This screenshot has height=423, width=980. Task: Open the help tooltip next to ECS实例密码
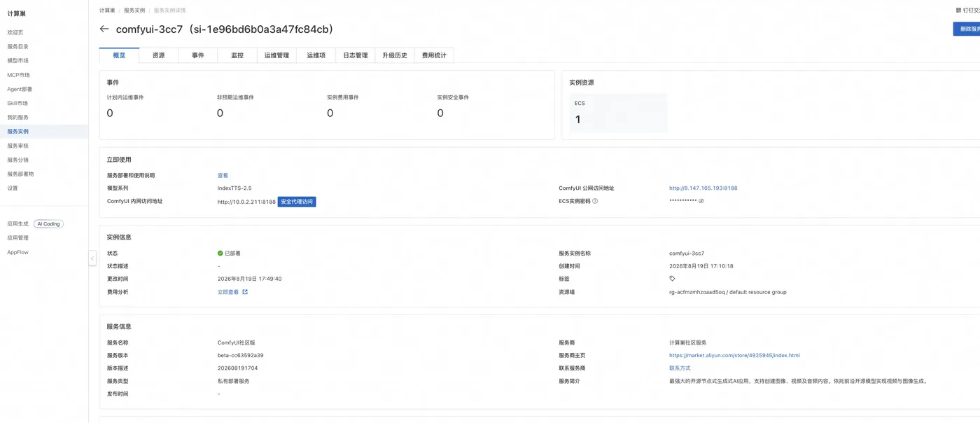click(595, 201)
